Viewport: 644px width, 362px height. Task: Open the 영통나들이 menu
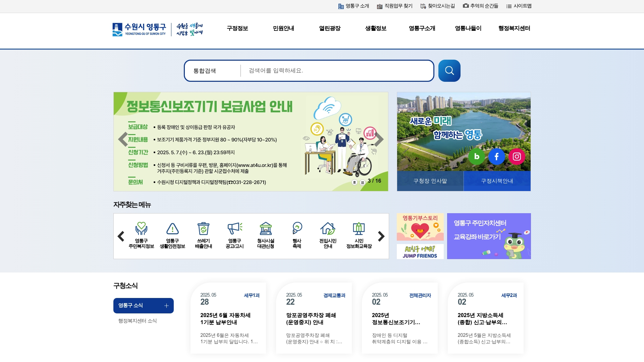(x=468, y=28)
